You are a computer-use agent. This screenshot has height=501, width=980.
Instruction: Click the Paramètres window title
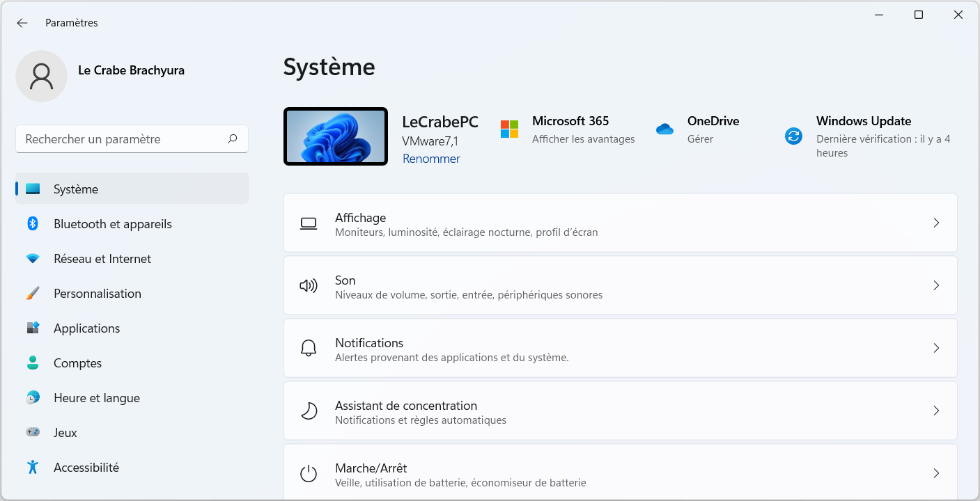72,23
